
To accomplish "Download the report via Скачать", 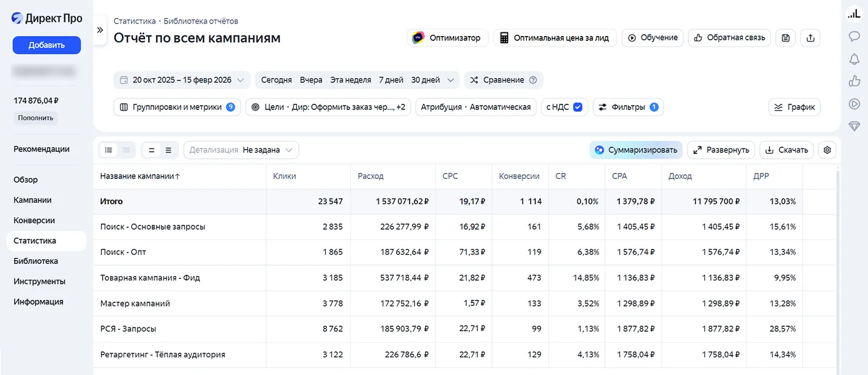I will (787, 150).
